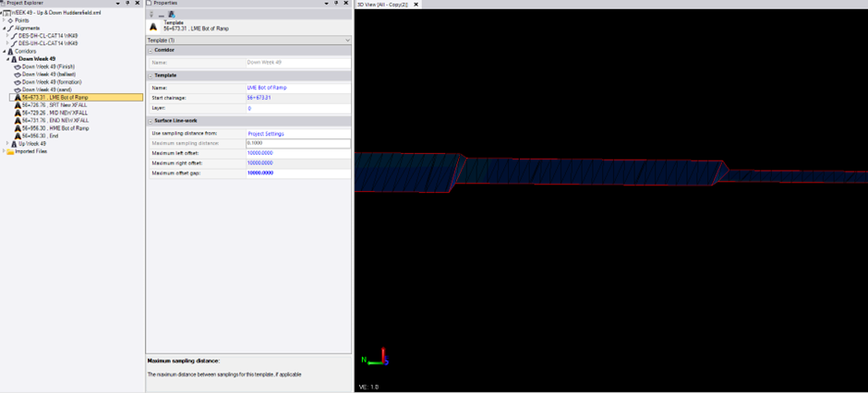Click the Imported Files folder icon

(10, 151)
